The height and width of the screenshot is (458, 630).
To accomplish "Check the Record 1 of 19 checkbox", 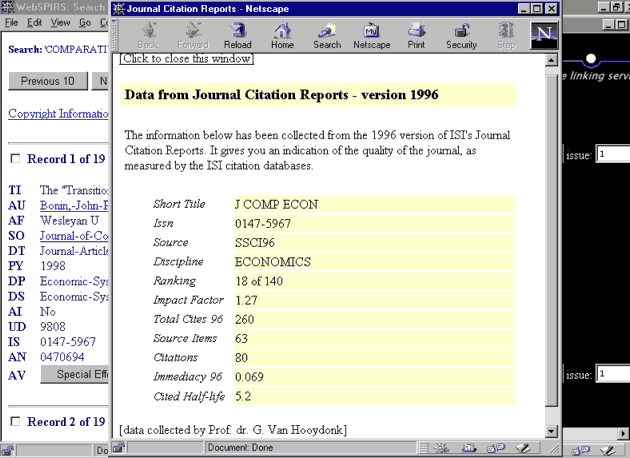I will 15,159.
